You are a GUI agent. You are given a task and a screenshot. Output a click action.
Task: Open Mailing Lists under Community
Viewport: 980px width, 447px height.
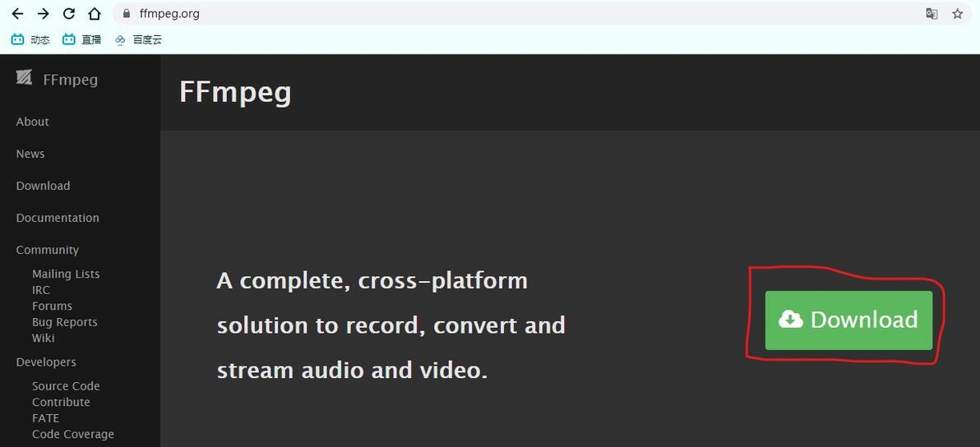pyautogui.click(x=66, y=274)
